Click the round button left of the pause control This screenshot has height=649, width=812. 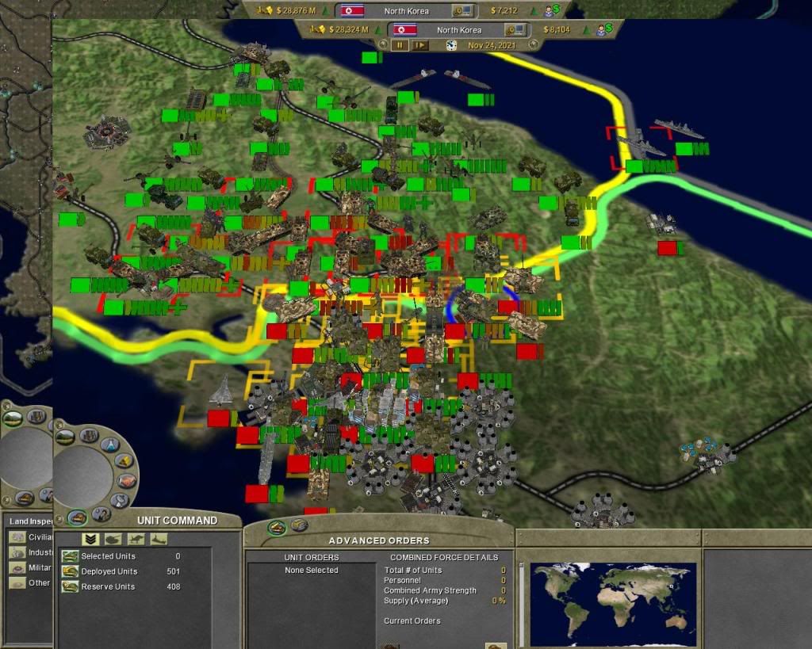(383, 45)
